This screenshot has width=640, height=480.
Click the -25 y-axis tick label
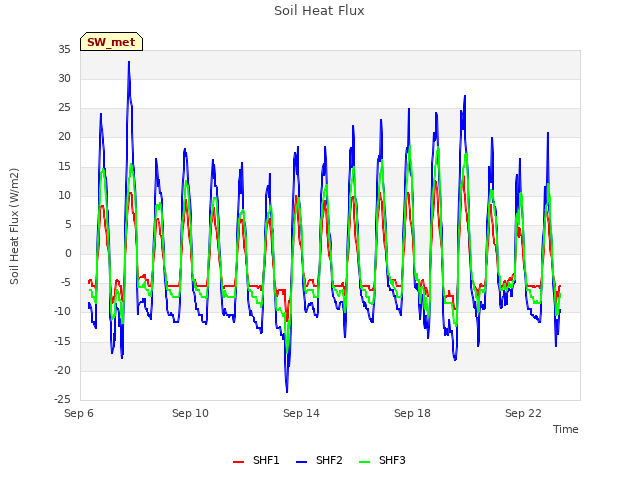point(62,399)
